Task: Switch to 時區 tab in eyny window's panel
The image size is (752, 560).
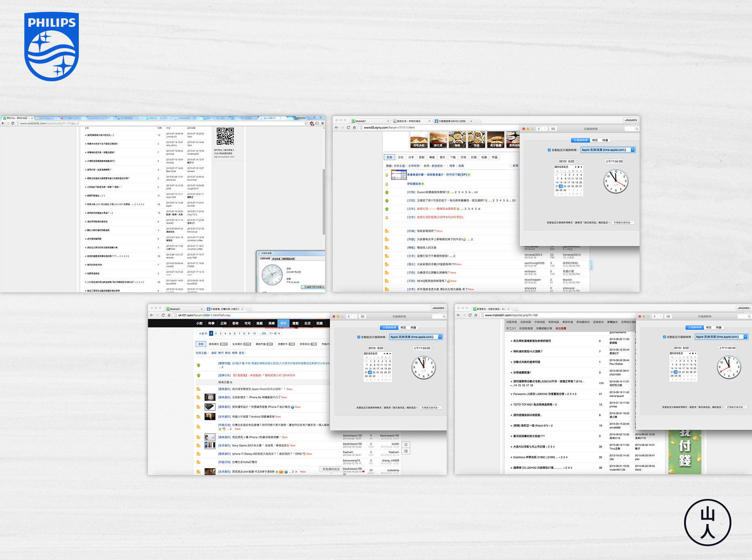Action: coord(595,140)
